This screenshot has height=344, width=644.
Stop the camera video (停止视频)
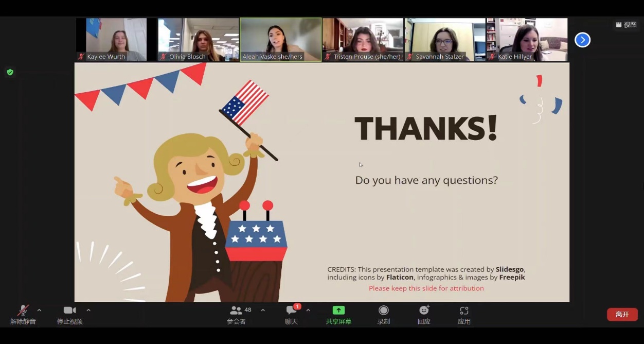(x=69, y=310)
